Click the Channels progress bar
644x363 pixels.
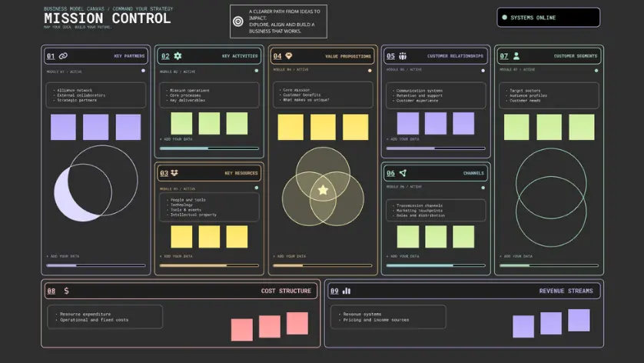pos(436,265)
